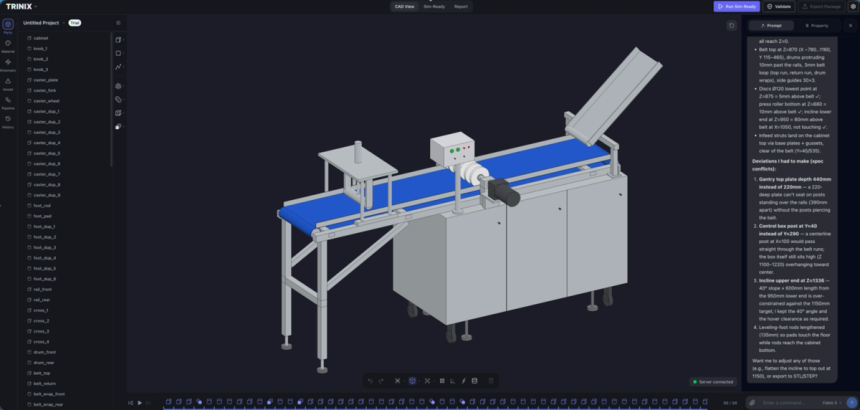Image resolution: width=860 pixels, height=410 pixels.
Task: Click the last timeline step marker
Action: coord(704,402)
